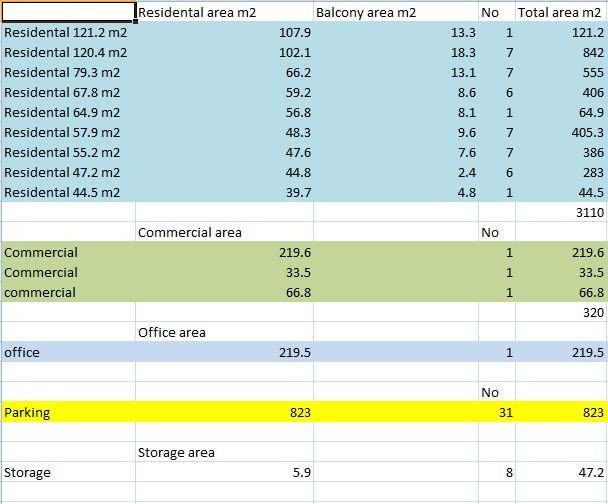Image resolution: width=608 pixels, height=504 pixels.
Task: Click the 'Commercial area' heading cell
Action: (225, 232)
